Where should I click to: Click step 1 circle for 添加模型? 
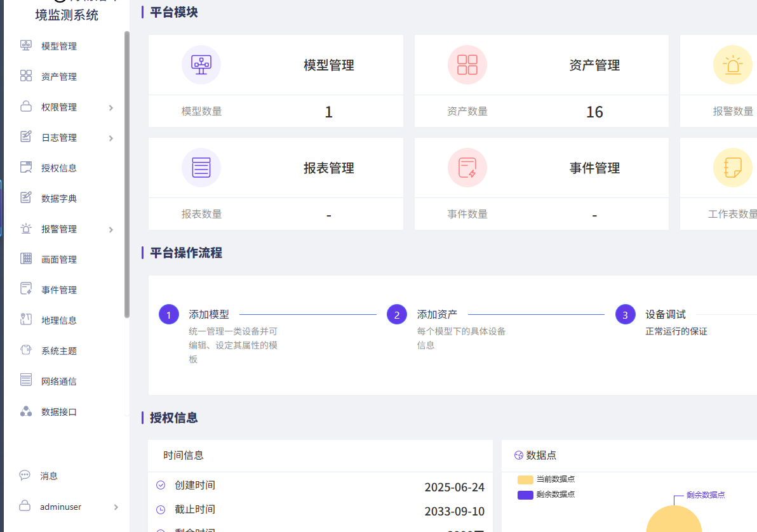coord(169,315)
